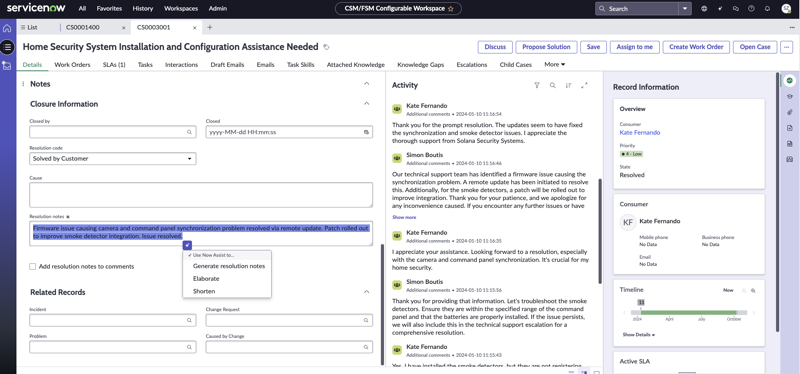Open the chat icon in top bar

pyautogui.click(x=735, y=9)
